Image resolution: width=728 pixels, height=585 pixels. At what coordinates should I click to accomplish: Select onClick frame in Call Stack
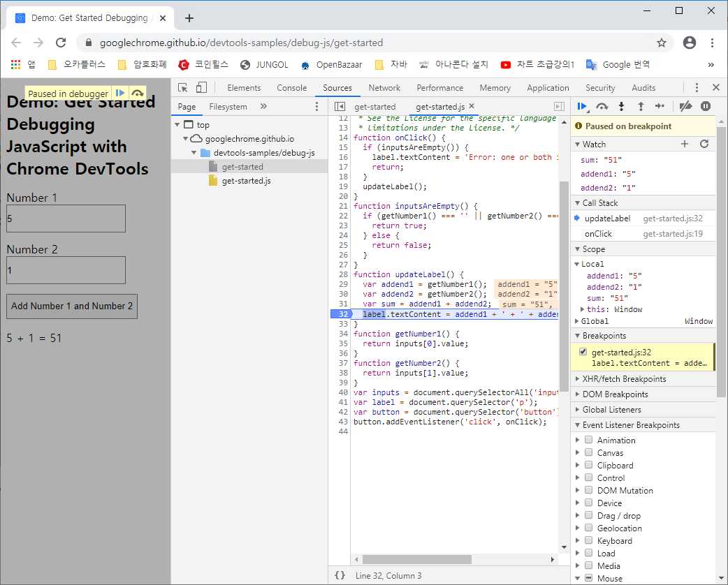(643, 234)
